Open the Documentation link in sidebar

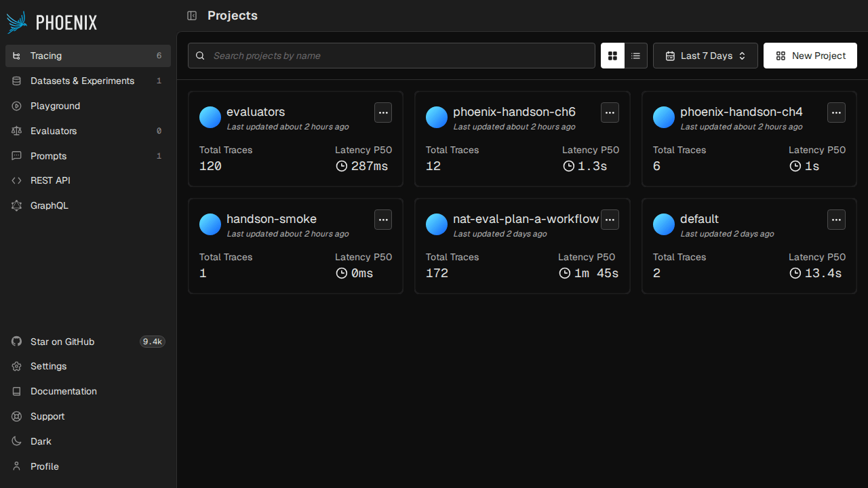coord(88,391)
